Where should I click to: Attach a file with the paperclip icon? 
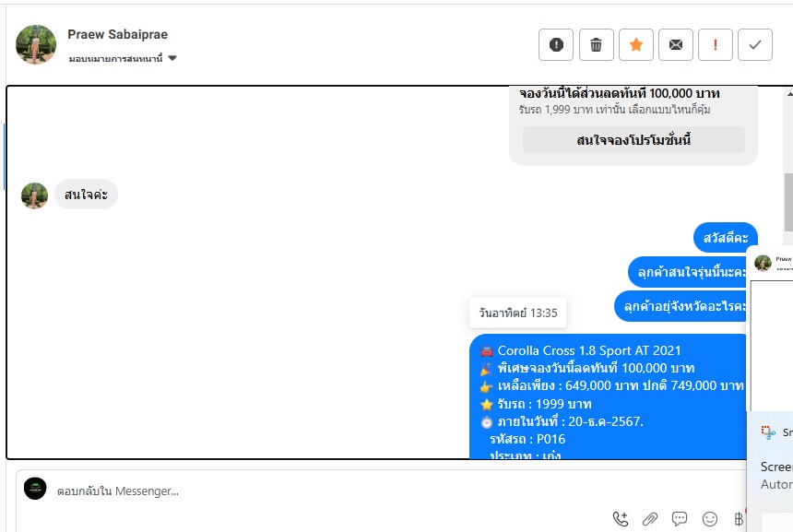650,519
